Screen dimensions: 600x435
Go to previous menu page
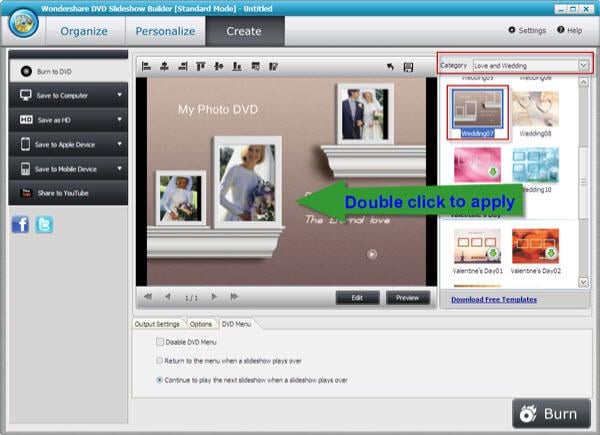coord(168,297)
